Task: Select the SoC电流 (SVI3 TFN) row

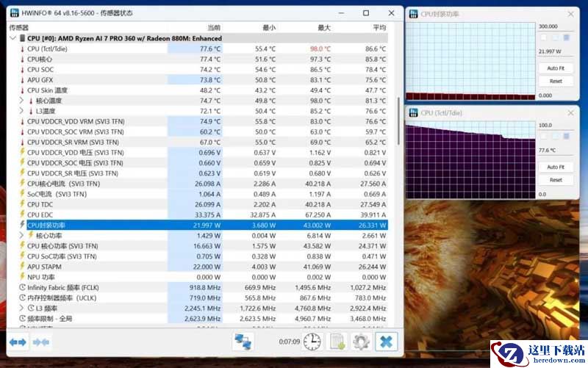Action: point(203,194)
